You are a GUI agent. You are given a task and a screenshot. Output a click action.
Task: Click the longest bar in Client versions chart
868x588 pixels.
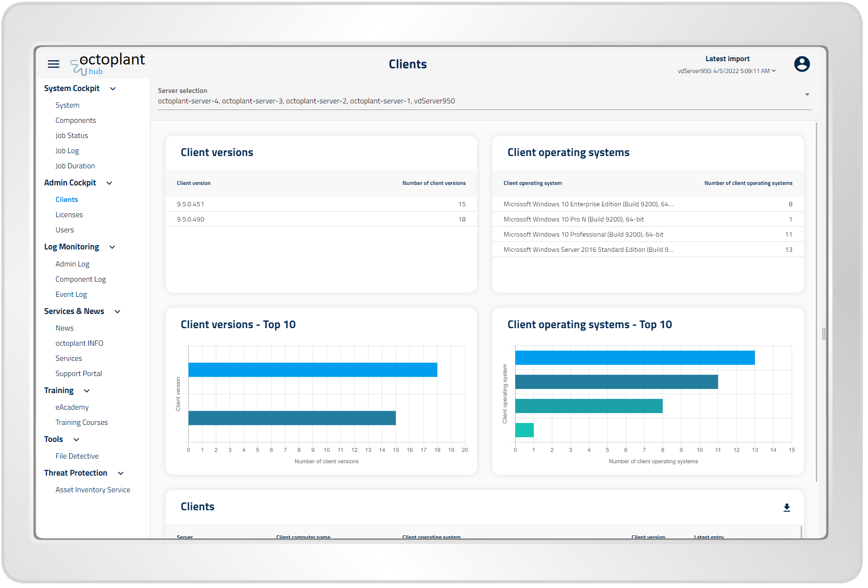[x=313, y=370]
